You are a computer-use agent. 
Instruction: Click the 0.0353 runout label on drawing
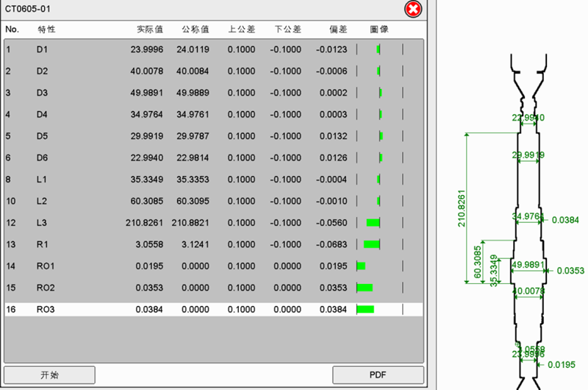(570, 271)
